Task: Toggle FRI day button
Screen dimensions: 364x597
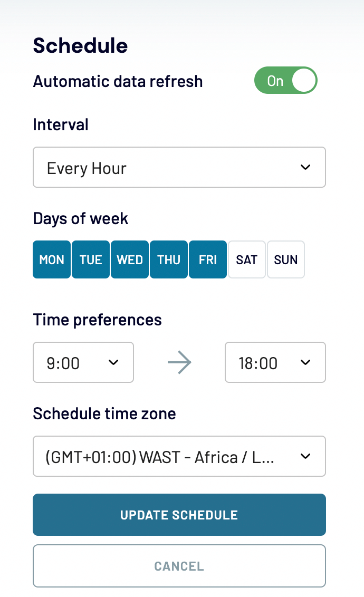Action: tap(208, 259)
